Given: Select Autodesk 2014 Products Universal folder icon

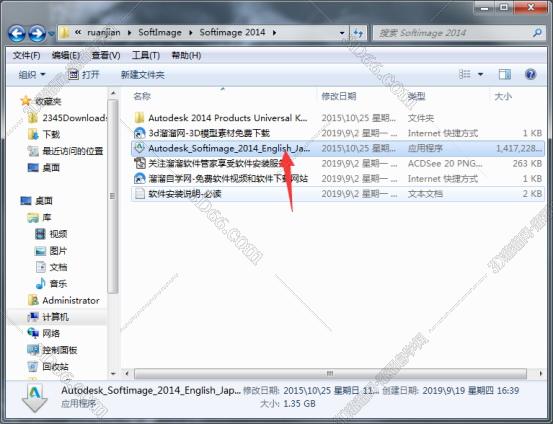Looking at the screenshot, I should (140, 117).
